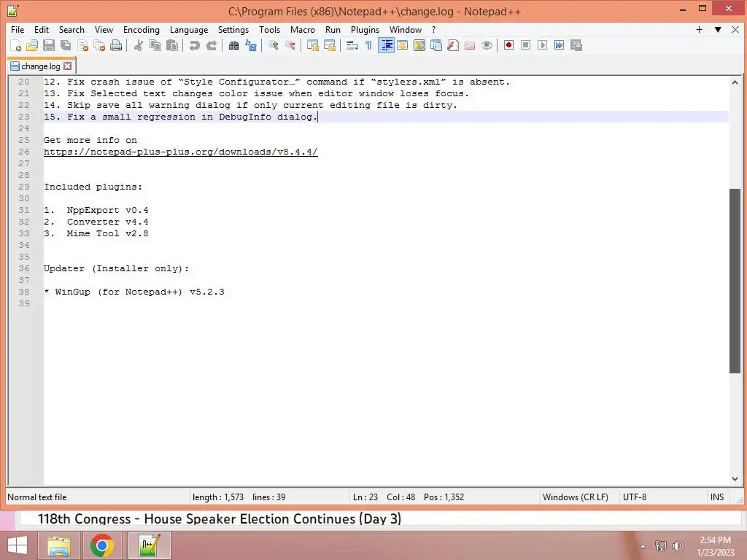Open Google Chrome from the taskbar
747x560 pixels.
click(101, 545)
